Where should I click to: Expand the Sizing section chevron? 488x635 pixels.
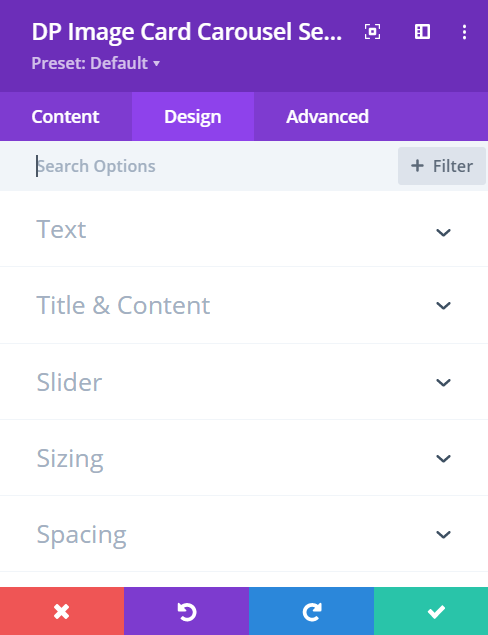(443, 458)
